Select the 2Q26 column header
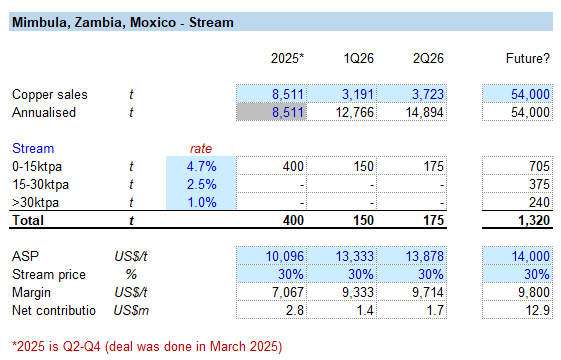 428,58
